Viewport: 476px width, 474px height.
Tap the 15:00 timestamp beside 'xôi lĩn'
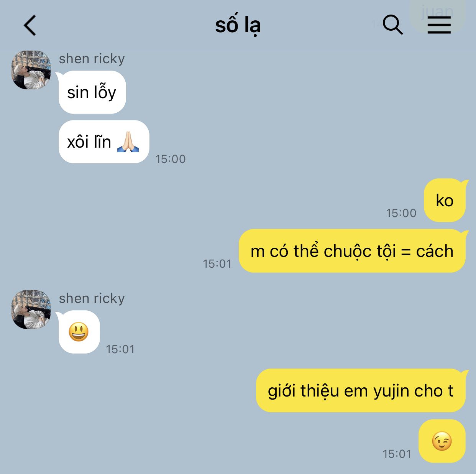click(171, 159)
